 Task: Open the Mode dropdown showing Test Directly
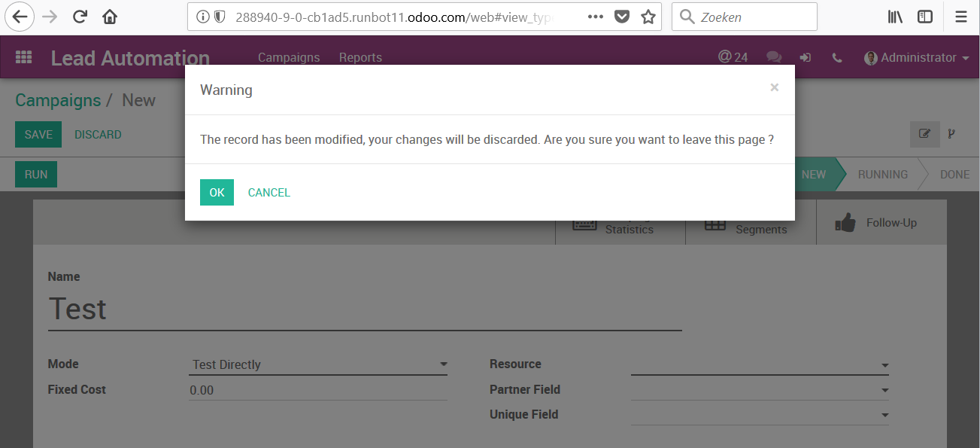[318, 364]
